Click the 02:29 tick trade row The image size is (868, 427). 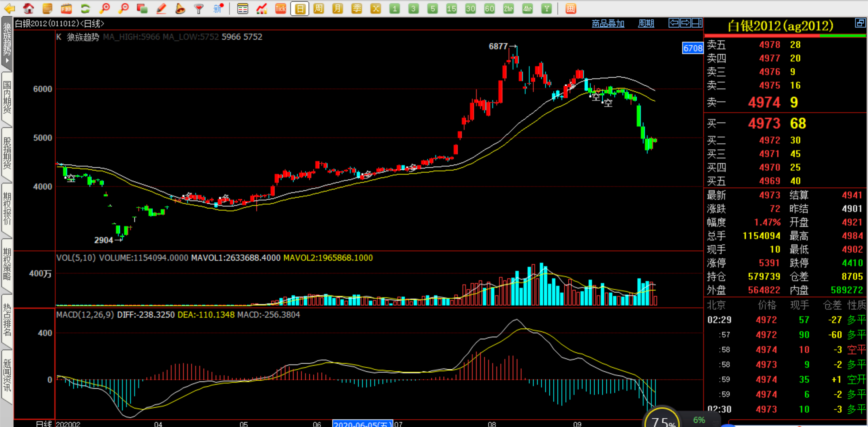[785, 320]
